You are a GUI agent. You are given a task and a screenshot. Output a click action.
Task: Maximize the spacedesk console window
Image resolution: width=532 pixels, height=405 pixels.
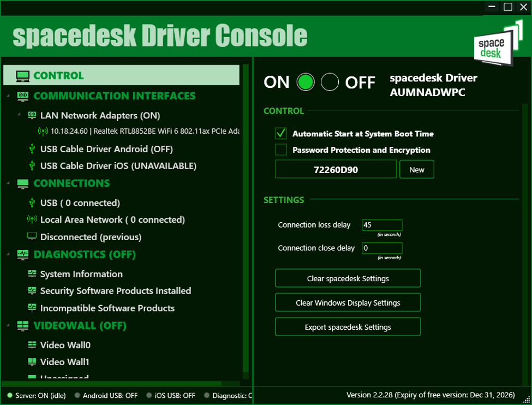click(508, 7)
